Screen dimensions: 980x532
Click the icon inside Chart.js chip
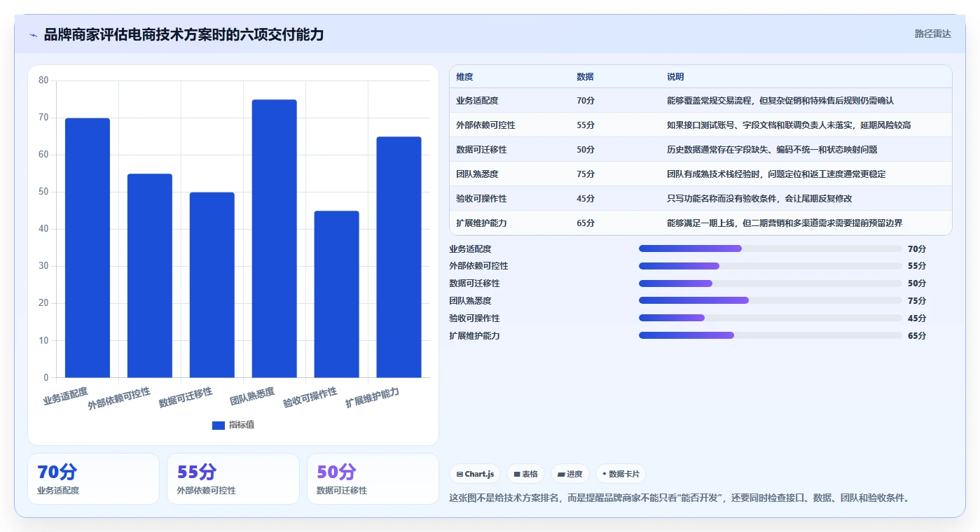460,475
